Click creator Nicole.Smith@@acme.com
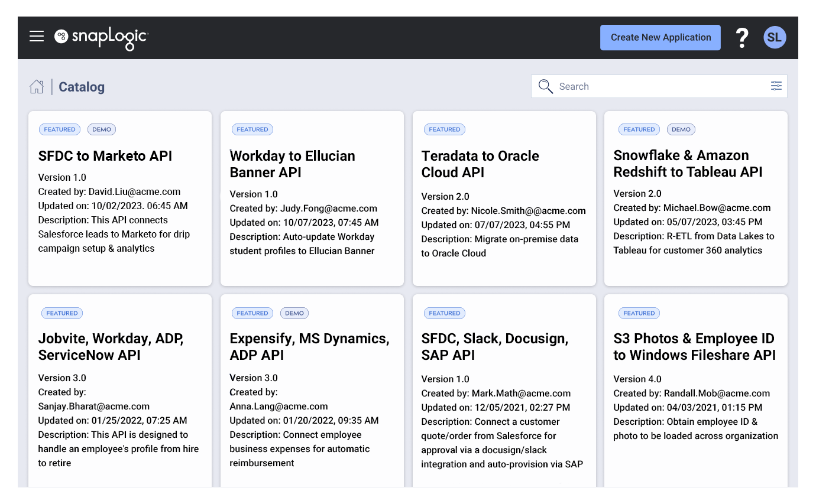This screenshot has width=816, height=504. [x=529, y=210]
